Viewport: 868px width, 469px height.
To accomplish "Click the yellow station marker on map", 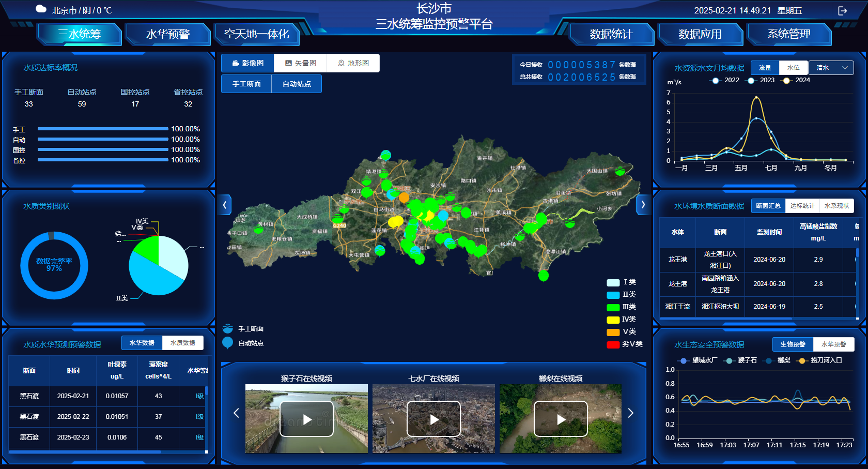I will pos(395,222).
